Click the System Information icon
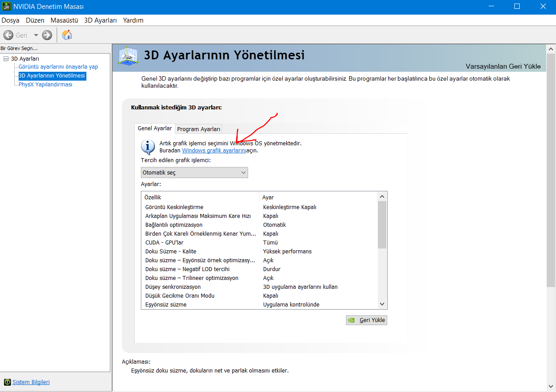The height and width of the screenshot is (392, 556). click(7, 382)
